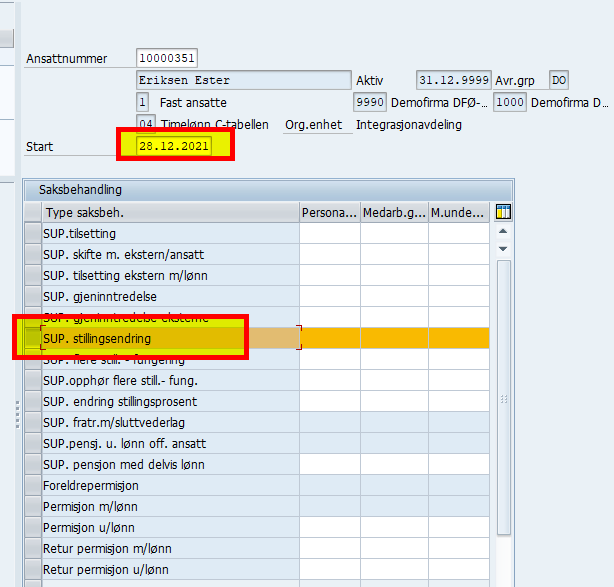Select SUP. stillingsendring action
This screenshot has width=614, height=587.
tap(97, 339)
